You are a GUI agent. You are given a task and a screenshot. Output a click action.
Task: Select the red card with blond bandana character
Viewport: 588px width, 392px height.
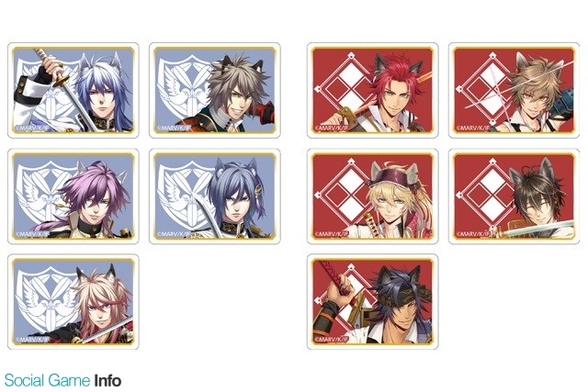click(x=372, y=196)
